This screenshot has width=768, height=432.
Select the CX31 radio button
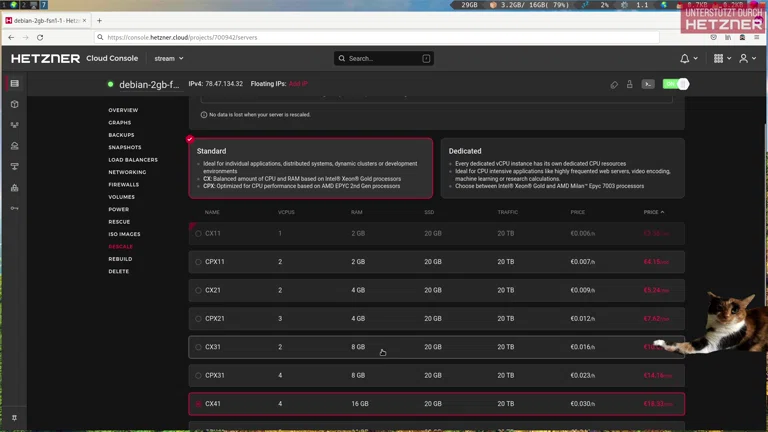point(198,347)
